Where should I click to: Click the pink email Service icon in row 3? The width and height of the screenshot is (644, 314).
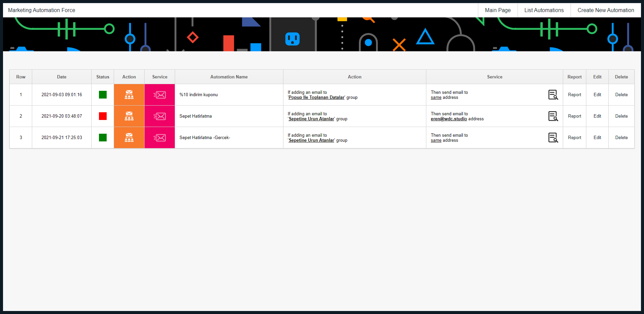pyautogui.click(x=160, y=138)
